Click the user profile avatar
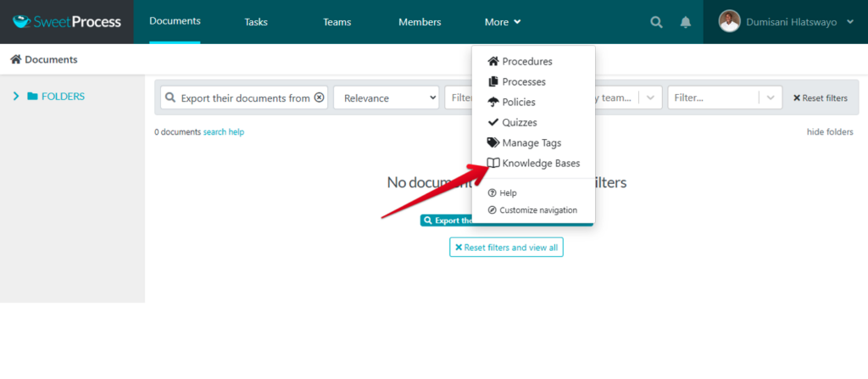Image resolution: width=868 pixels, height=379 pixels. point(729,21)
